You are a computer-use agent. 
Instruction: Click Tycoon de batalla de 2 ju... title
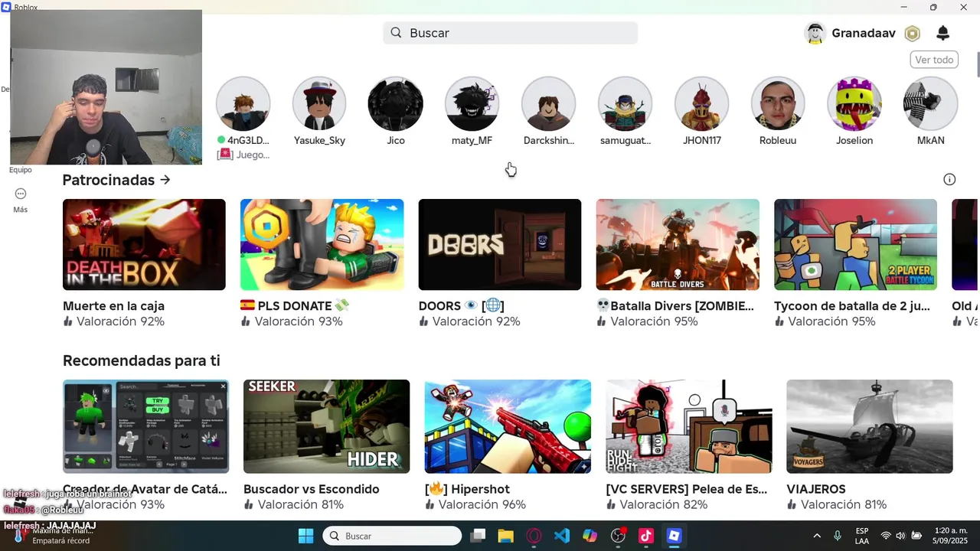[852, 306]
